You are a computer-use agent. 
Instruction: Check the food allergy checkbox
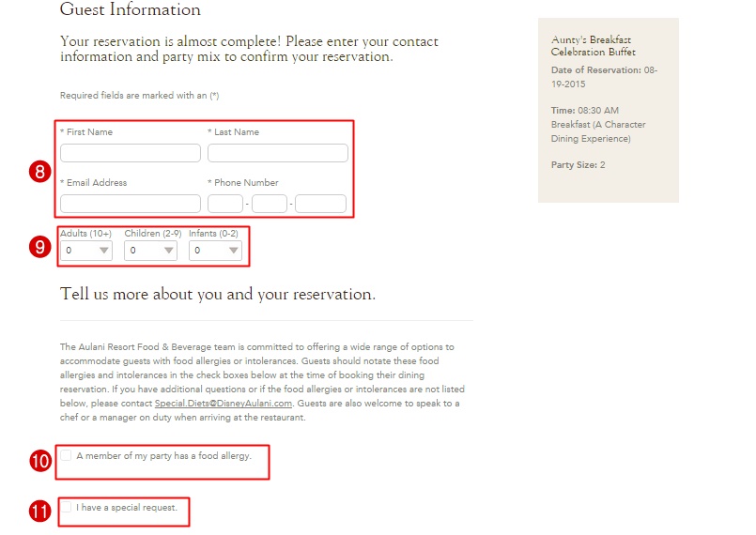[66, 455]
